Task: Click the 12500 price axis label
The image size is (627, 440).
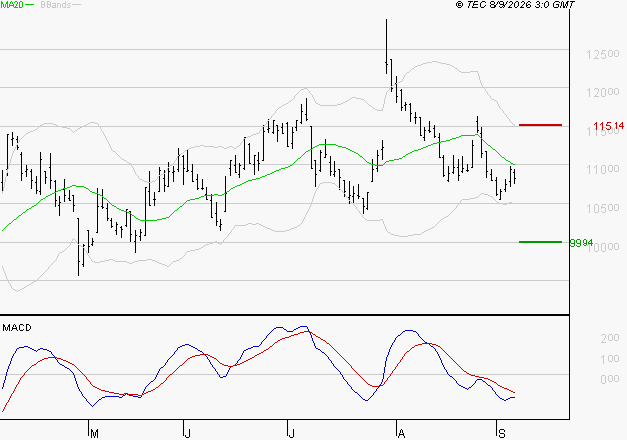Action: (603, 54)
